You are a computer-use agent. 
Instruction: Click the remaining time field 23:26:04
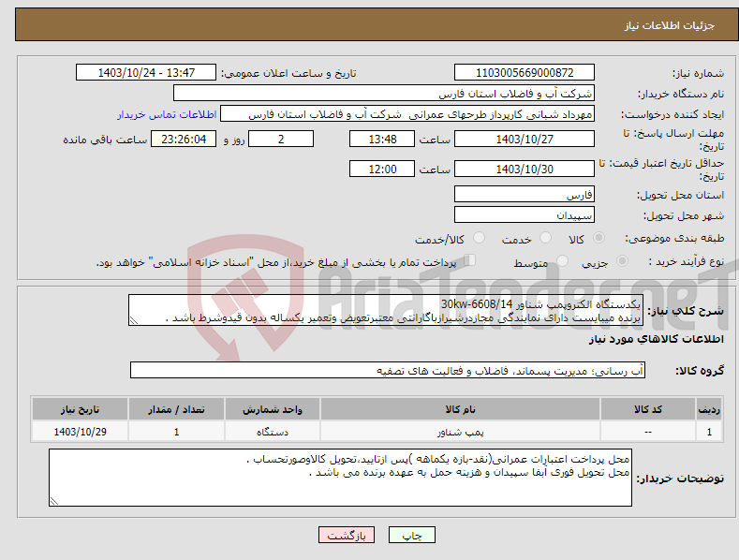pyautogui.click(x=184, y=139)
